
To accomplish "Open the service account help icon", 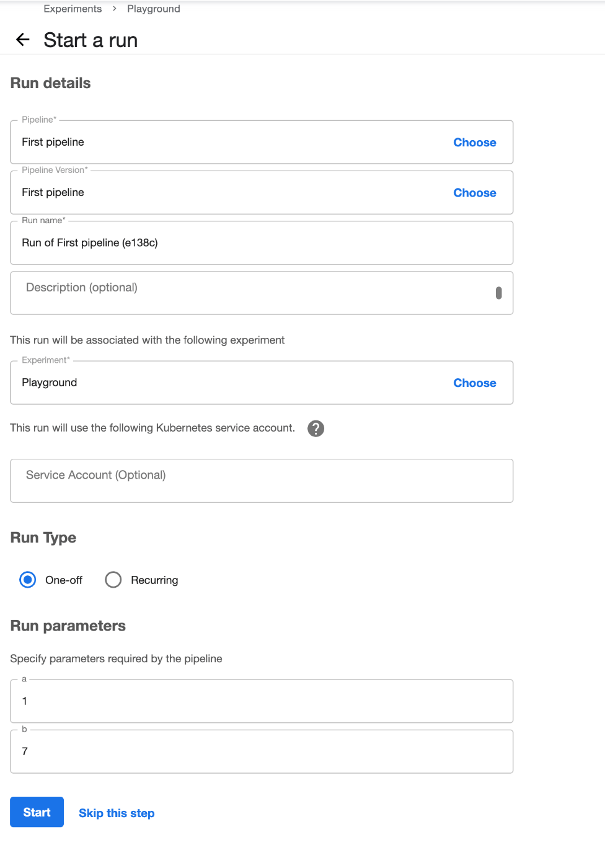I will pos(316,428).
